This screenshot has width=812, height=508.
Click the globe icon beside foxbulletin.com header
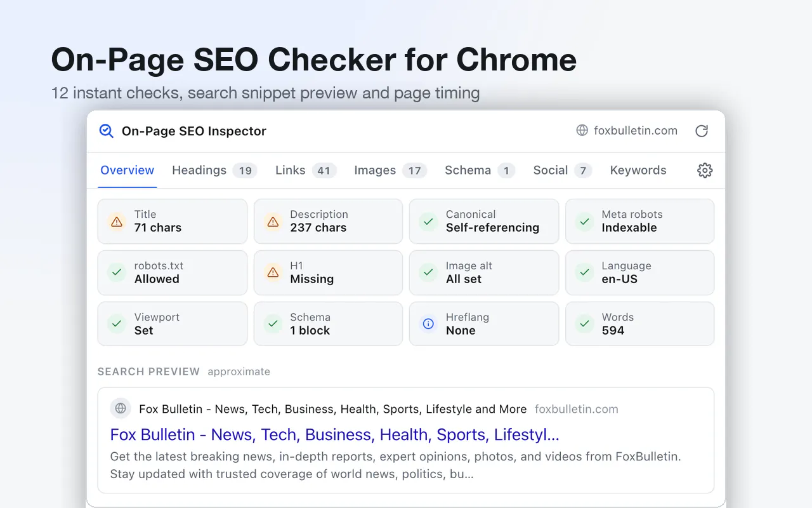582,131
